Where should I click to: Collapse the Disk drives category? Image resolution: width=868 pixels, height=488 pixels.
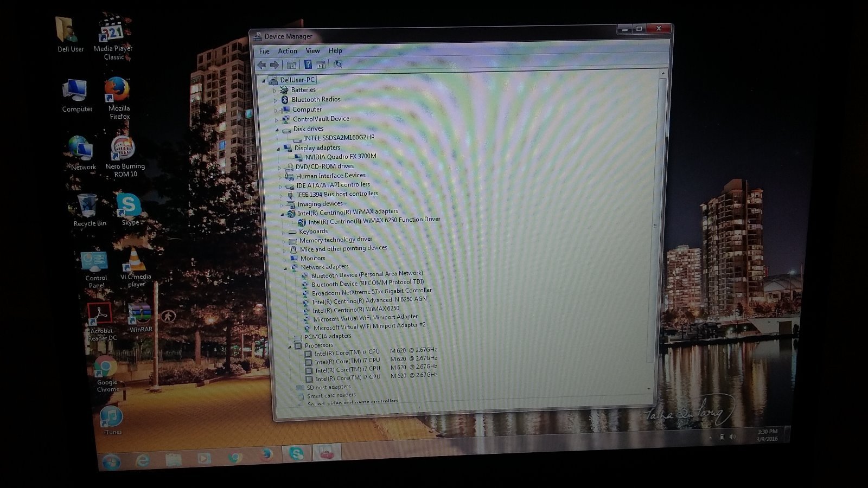tap(277, 130)
